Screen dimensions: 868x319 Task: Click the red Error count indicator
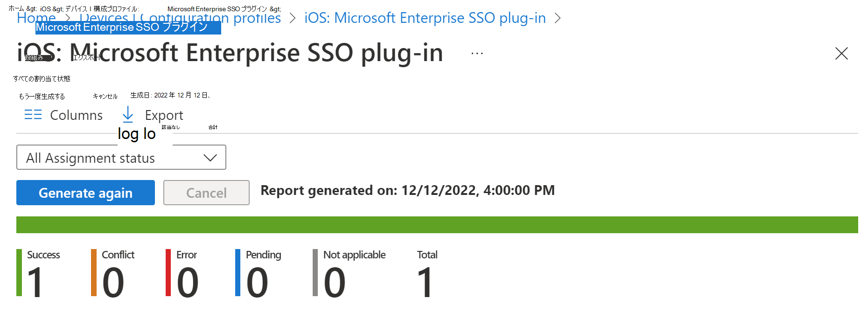pyautogui.click(x=168, y=273)
